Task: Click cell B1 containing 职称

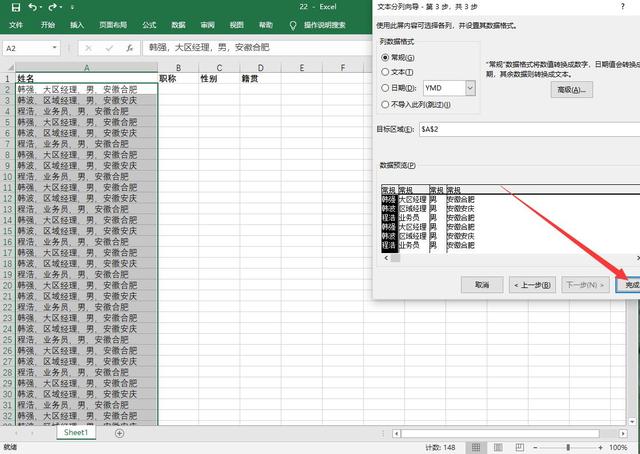Action: 178,78
